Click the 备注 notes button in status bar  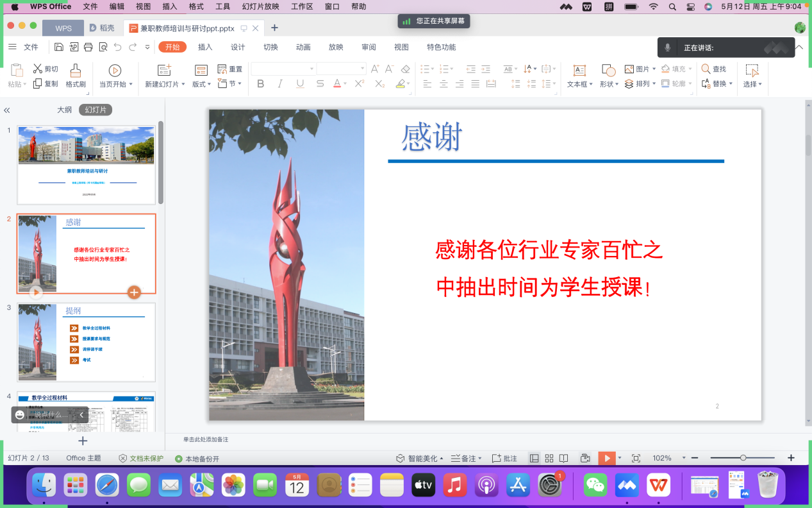tap(467, 458)
